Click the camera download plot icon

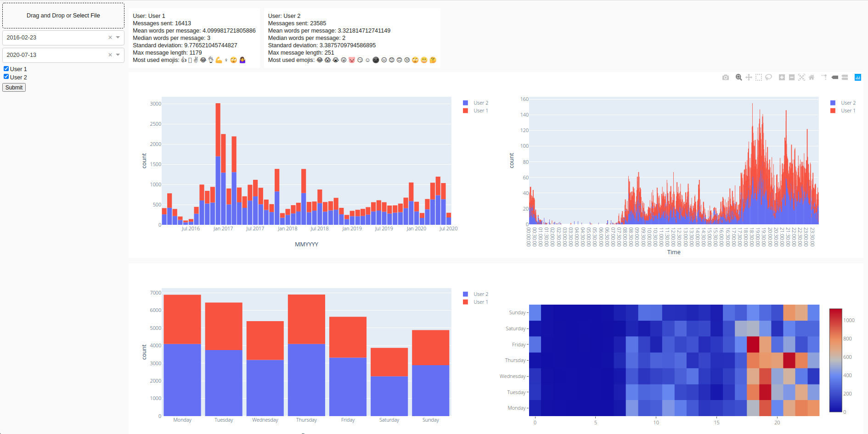tap(725, 78)
